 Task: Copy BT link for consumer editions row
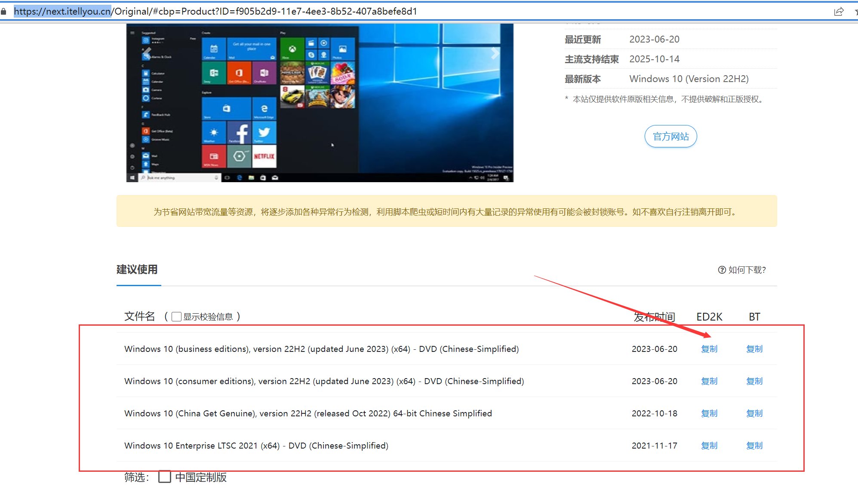(x=754, y=381)
